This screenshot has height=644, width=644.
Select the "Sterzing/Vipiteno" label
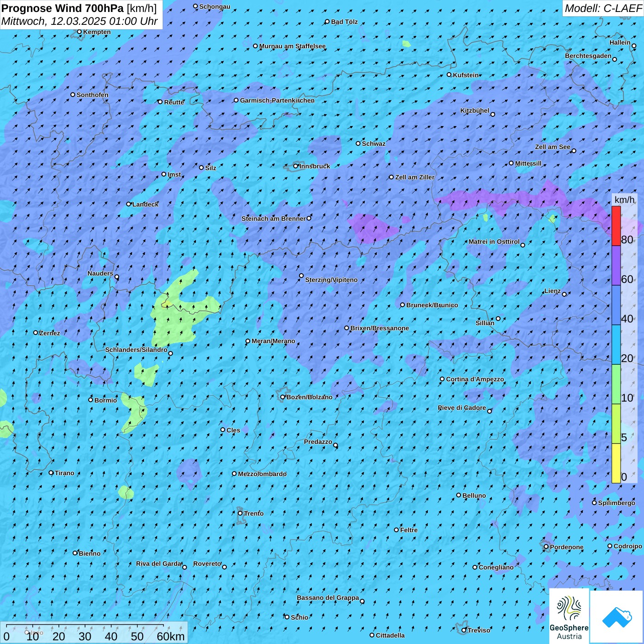pyautogui.click(x=331, y=280)
